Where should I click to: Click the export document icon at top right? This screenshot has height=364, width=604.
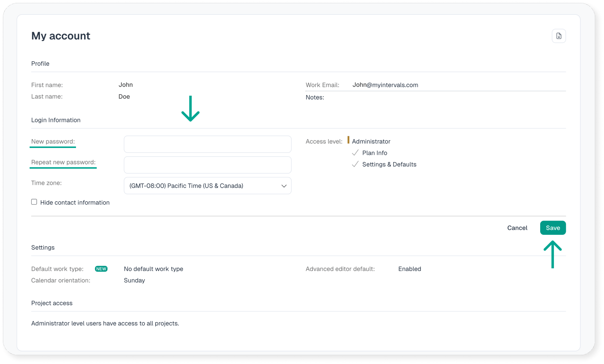tap(559, 36)
